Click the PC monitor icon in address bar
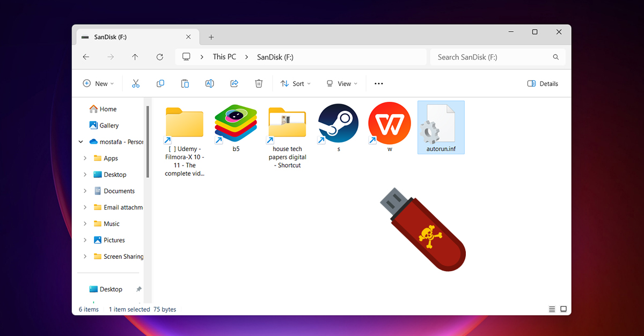The width and height of the screenshot is (644, 336). coord(186,57)
